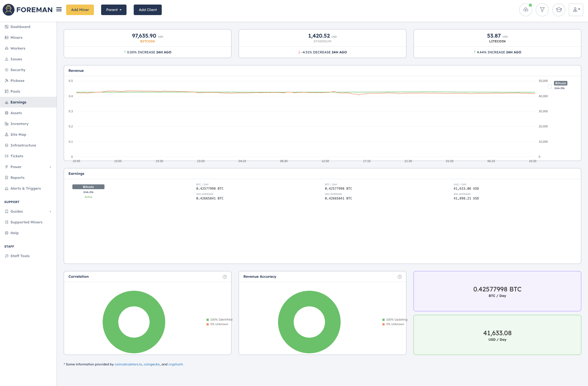Open the graduation cap tutorials icon
Image resolution: width=588 pixels, height=386 pixels.
point(559,10)
